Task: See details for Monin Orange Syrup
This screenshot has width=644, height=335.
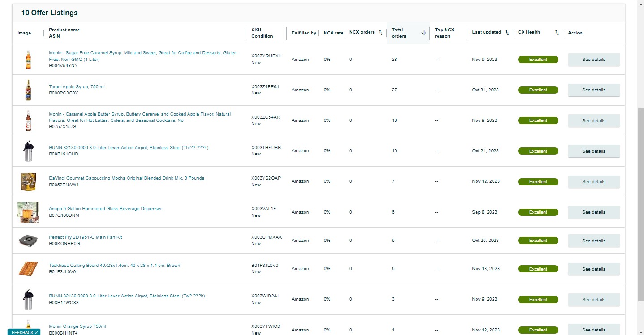Action: [594, 330]
